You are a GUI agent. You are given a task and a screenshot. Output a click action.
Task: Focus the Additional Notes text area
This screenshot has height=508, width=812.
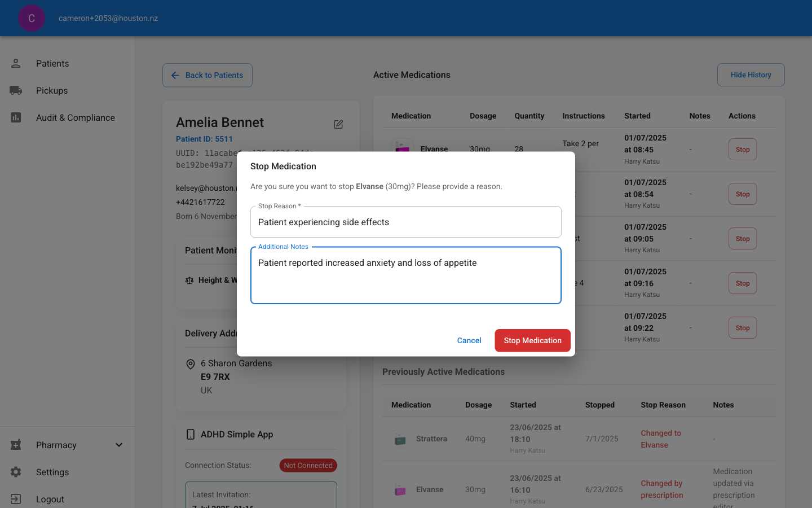tap(406, 275)
